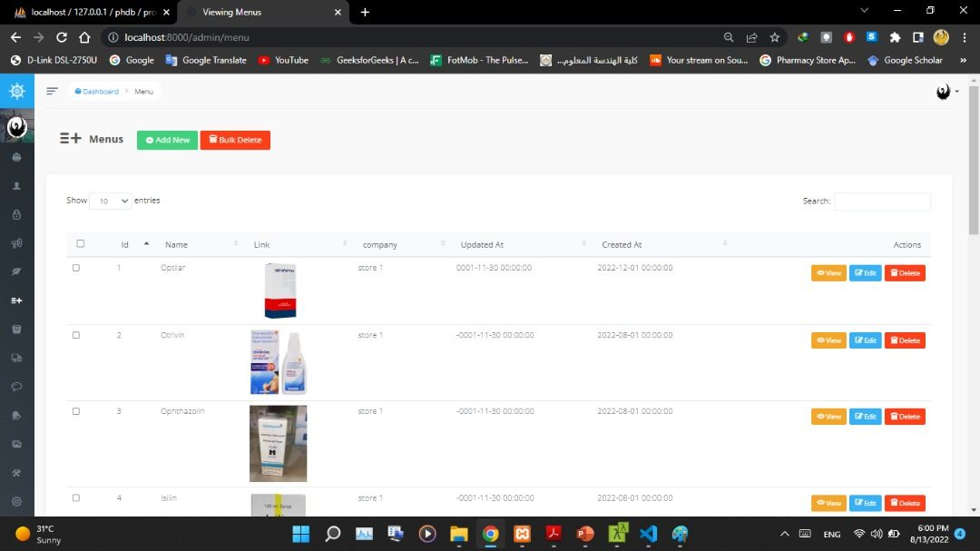The image size is (980, 551).
Task: Open XAMPP icon in taskbar
Action: 522,534
